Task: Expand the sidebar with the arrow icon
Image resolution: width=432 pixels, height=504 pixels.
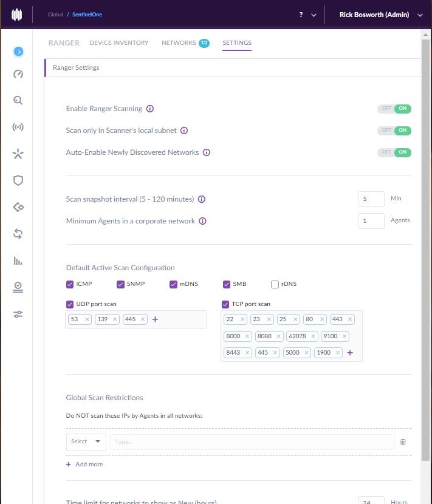Action: [18, 52]
